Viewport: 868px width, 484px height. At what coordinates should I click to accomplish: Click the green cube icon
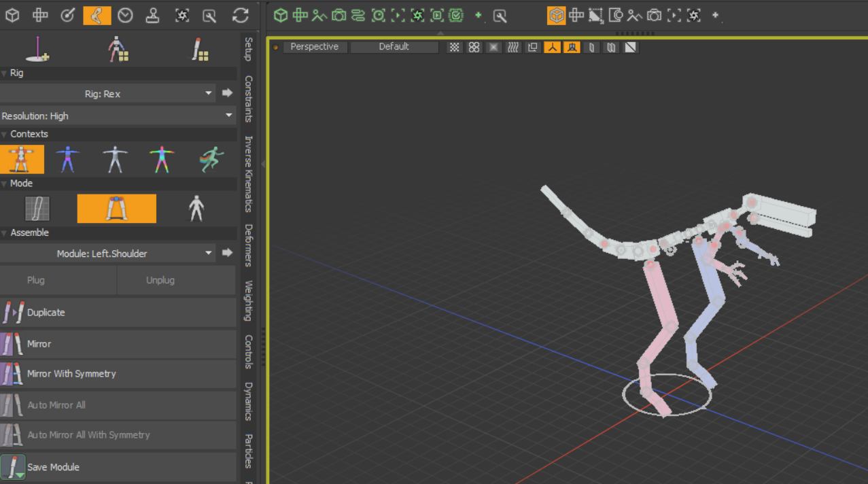[281, 15]
